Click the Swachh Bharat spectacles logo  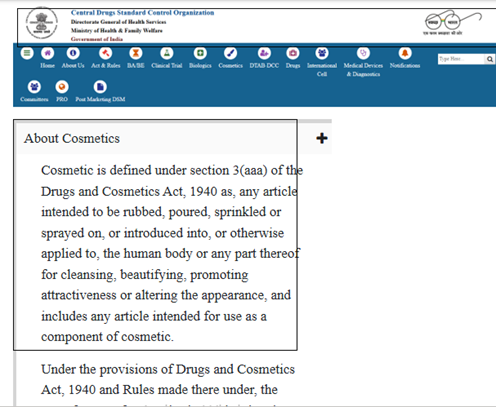pos(453,22)
